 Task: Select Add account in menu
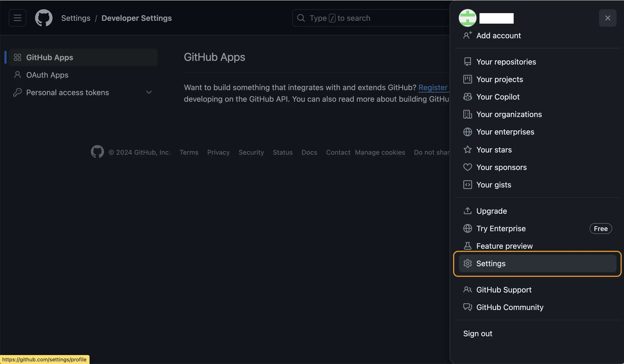tap(537, 35)
